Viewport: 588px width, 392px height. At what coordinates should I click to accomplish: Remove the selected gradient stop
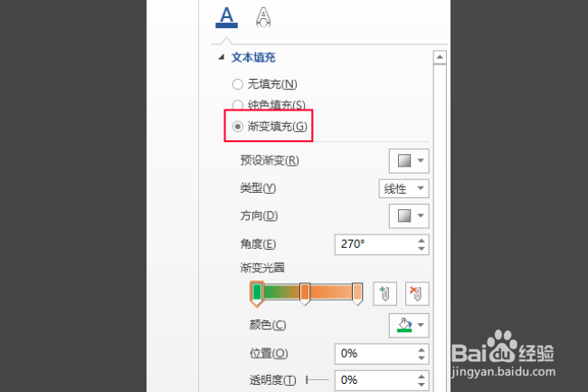(417, 293)
